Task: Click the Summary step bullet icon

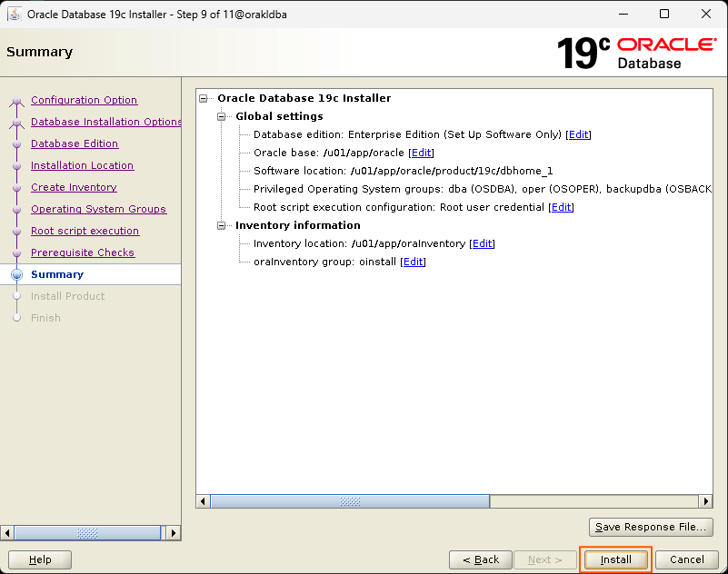Action: pos(16,274)
